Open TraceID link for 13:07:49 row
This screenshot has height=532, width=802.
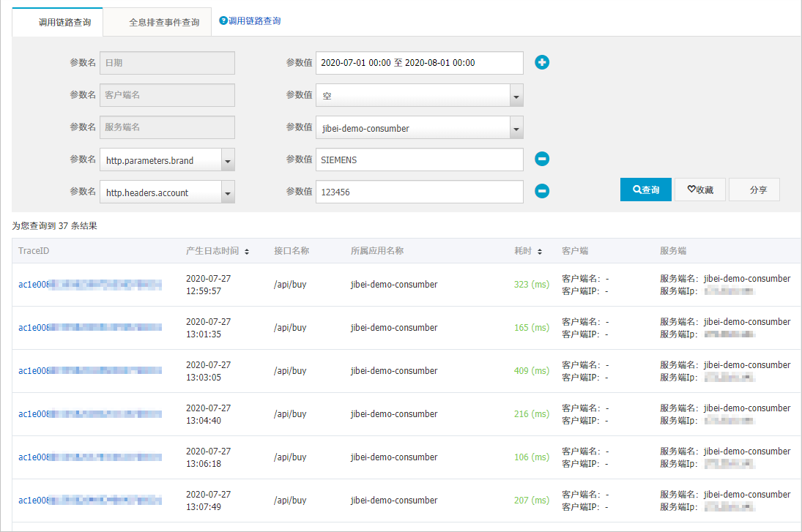point(90,501)
